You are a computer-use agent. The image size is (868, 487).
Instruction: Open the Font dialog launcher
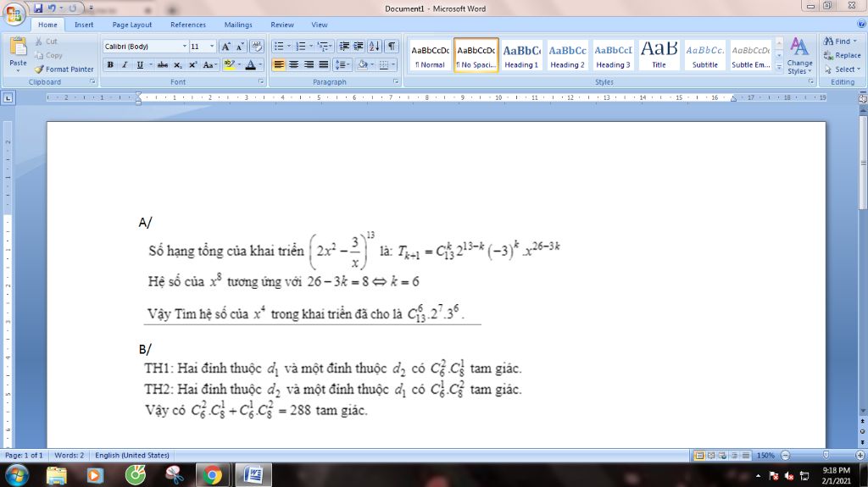click(x=261, y=82)
